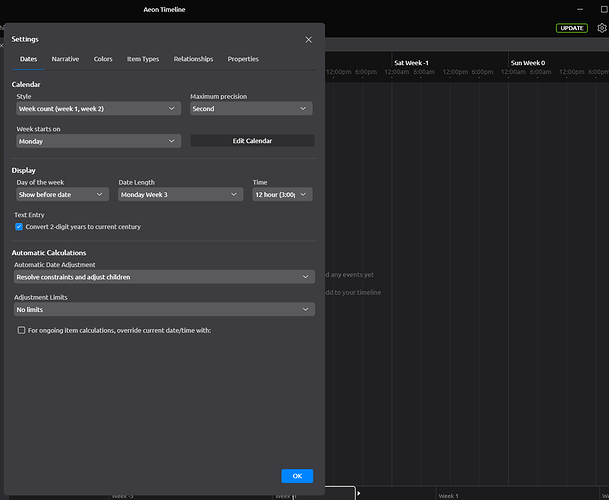Click the Sun Week 0 timeline header
The image size is (609, 500).
[x=528, y=63]
